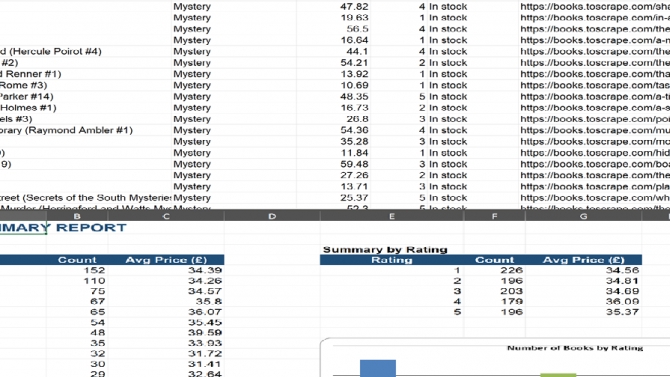670x377 pixels.
Task: Select price cell 56.5
Action: (333, 29)
